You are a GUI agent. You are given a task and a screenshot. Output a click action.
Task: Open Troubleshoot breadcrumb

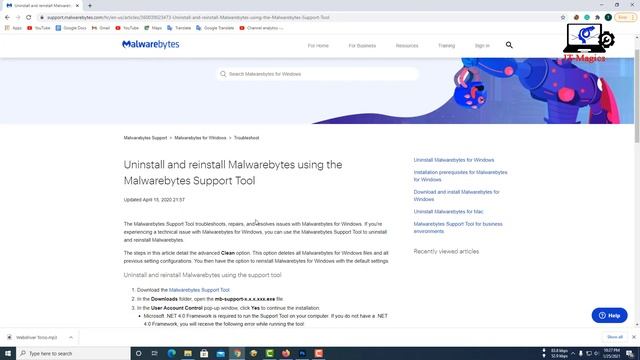[247, 138]
